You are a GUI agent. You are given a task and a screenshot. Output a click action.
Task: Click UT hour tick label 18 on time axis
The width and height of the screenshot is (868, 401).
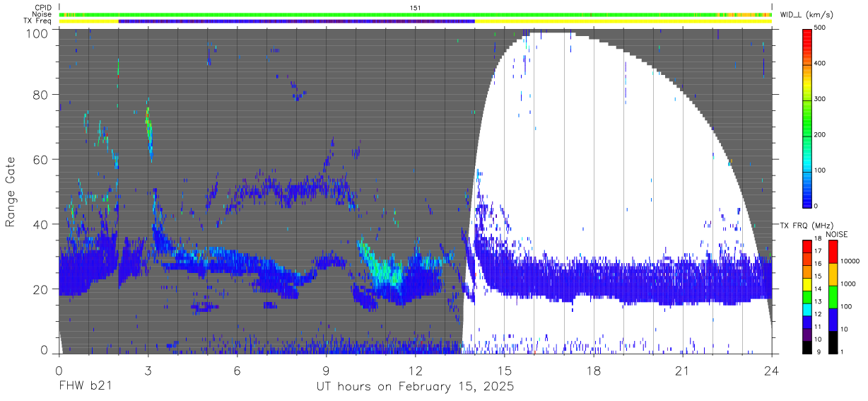click(594, 371)
